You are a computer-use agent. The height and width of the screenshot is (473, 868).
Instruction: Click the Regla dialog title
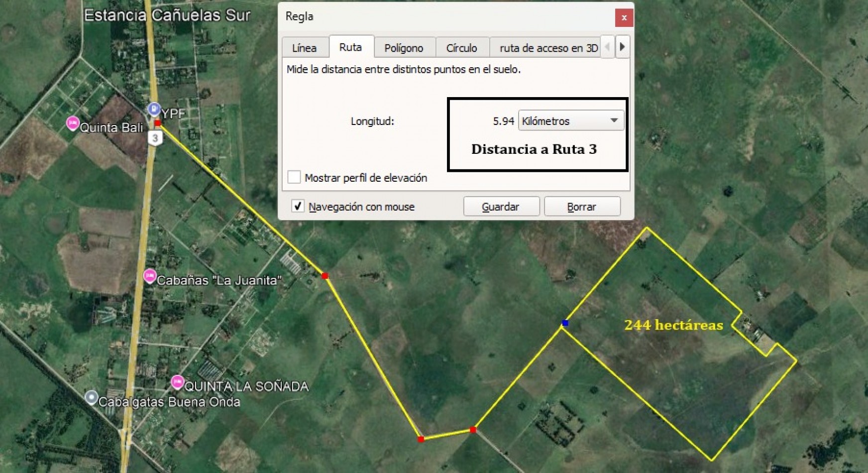coord(299,16)
